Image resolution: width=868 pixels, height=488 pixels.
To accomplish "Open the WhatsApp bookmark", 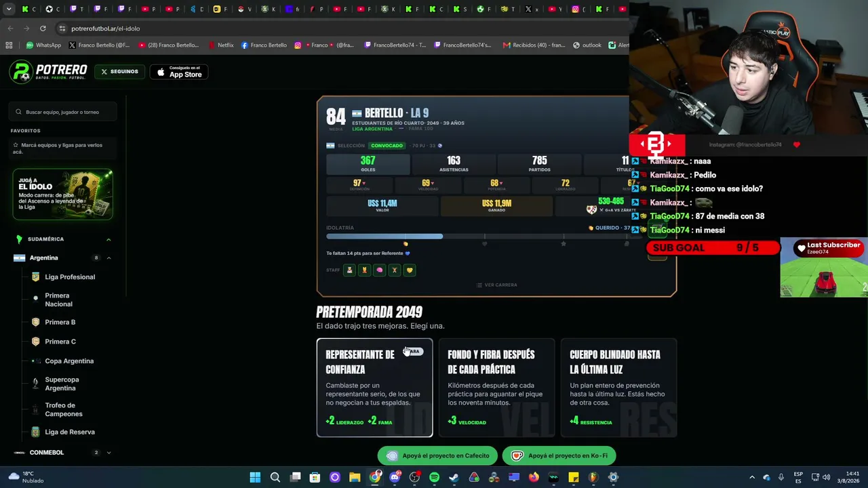I will pos(43,45).
